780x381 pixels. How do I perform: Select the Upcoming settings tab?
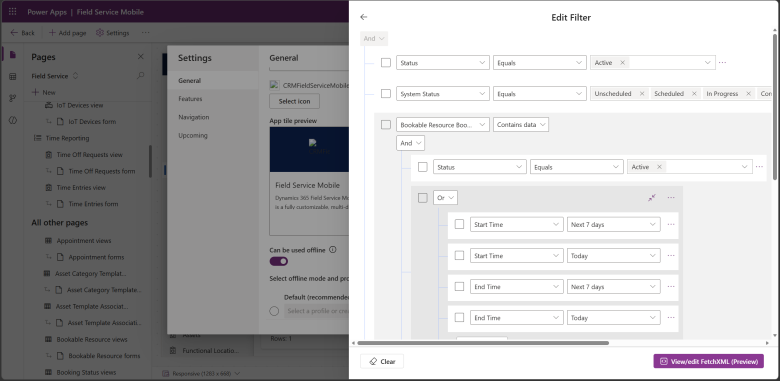(x=213, y=135)
